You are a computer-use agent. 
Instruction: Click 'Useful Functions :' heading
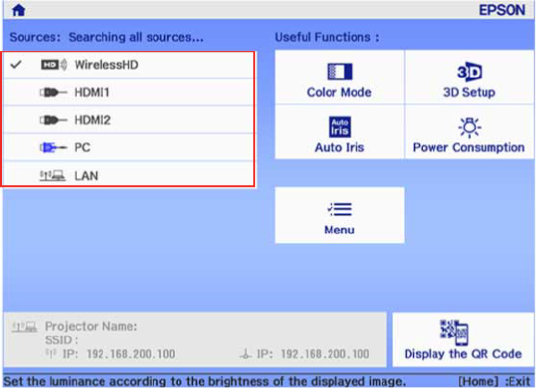(x=327, y=37)
